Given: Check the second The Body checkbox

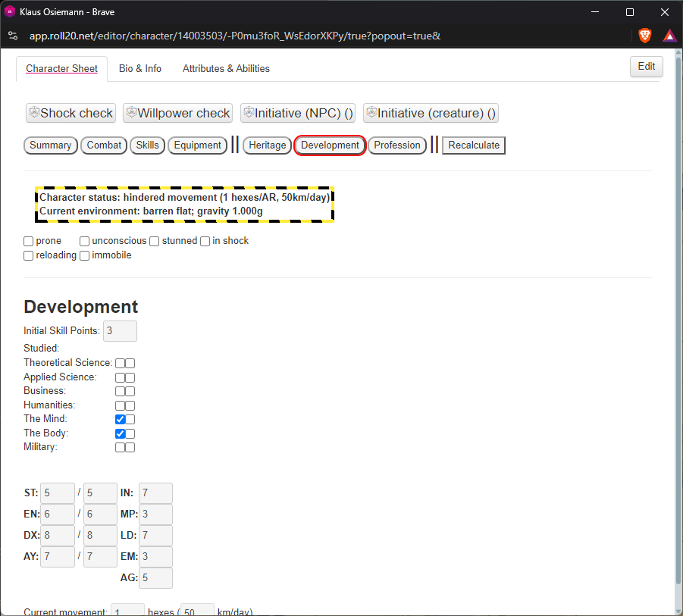Looking at the screenshot, I should click(x=130, y=433).
